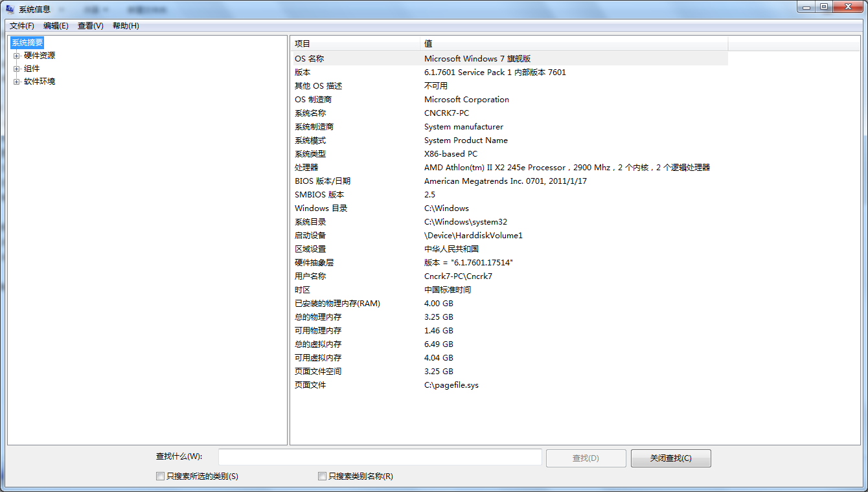Screen dimensions: 868x492
Task: Sort by the 项目 column header
Action: click(x=355, y=43)
